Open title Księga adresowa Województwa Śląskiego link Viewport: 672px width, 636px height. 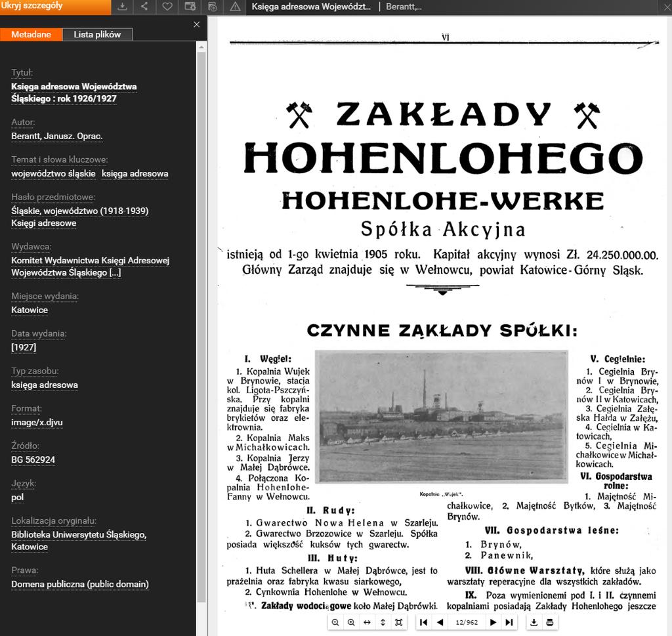coord(73,93)
